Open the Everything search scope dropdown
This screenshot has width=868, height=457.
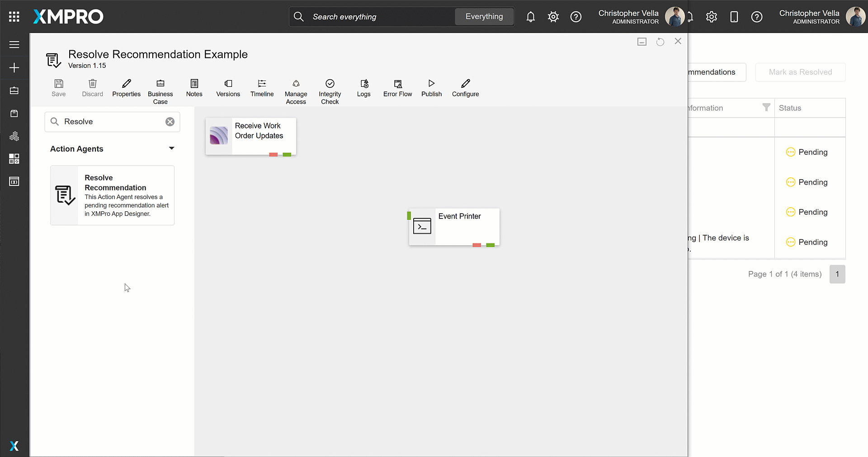(484, 17)
